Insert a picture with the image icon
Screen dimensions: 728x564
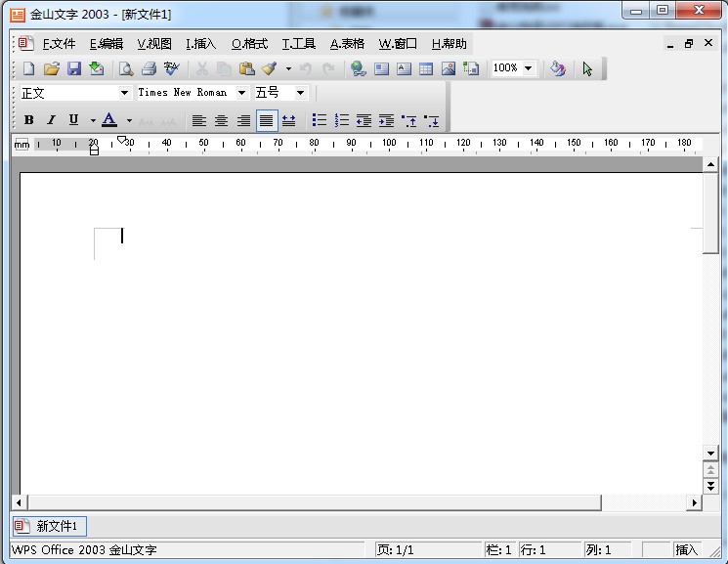(449, 68)
